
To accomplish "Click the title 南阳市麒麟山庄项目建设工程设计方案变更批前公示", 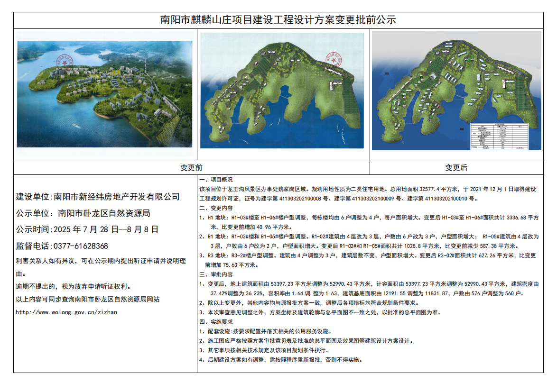I will click(278, 20).
